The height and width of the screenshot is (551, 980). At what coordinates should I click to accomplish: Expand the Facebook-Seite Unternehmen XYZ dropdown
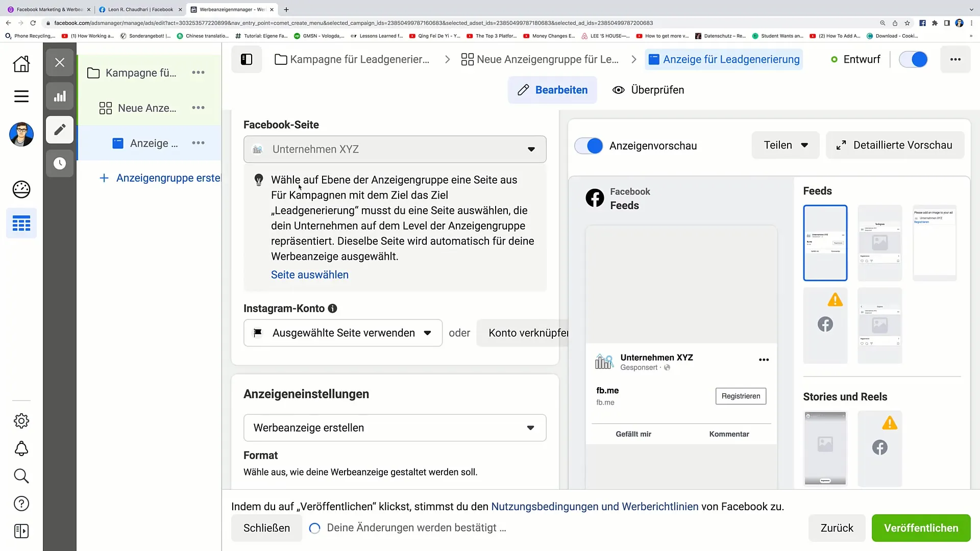click(395, 149)
